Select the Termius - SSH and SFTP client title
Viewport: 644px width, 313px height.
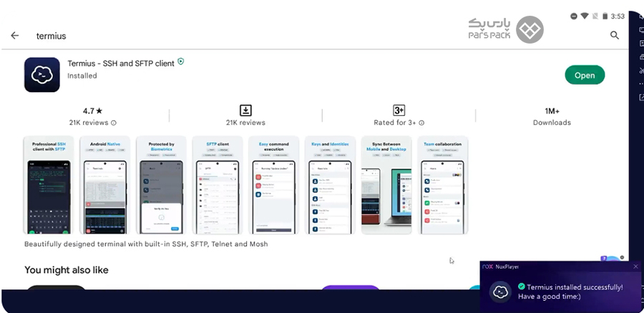tap(121, 63)
